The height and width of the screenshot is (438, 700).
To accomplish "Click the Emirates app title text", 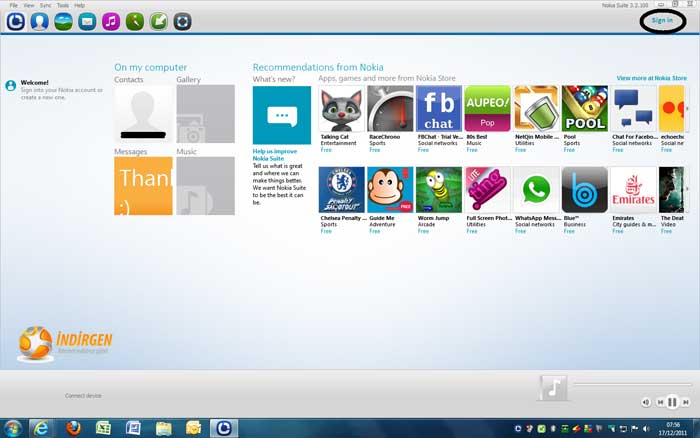I will pos(623,218).
